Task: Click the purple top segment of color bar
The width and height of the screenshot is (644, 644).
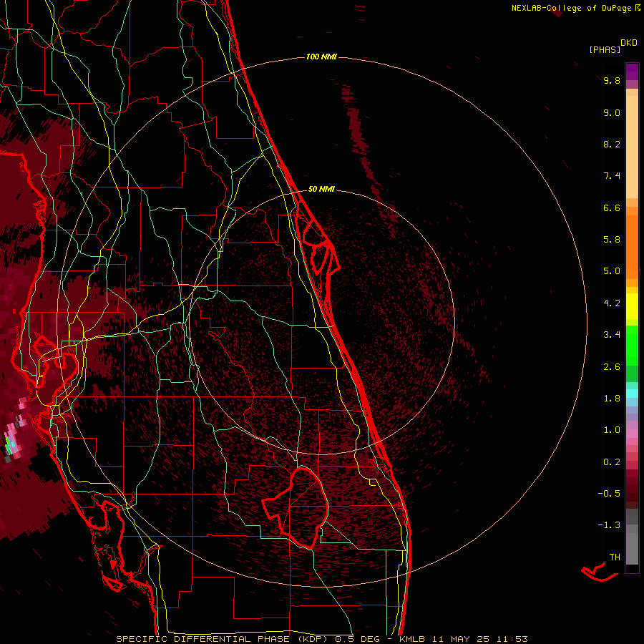Action: click(x=632, y=72)
